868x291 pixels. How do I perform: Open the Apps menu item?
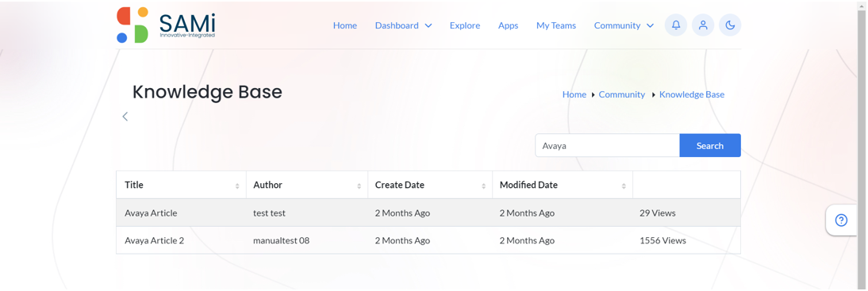(508, 25)
